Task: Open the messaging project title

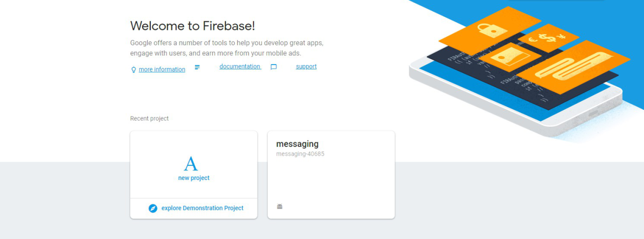Action: 297,144
